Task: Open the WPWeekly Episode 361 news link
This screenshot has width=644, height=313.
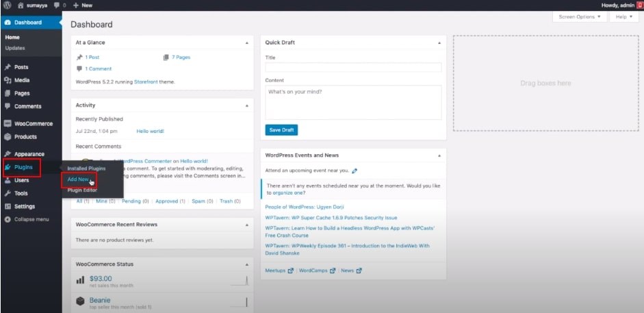Action: point(348,249)
